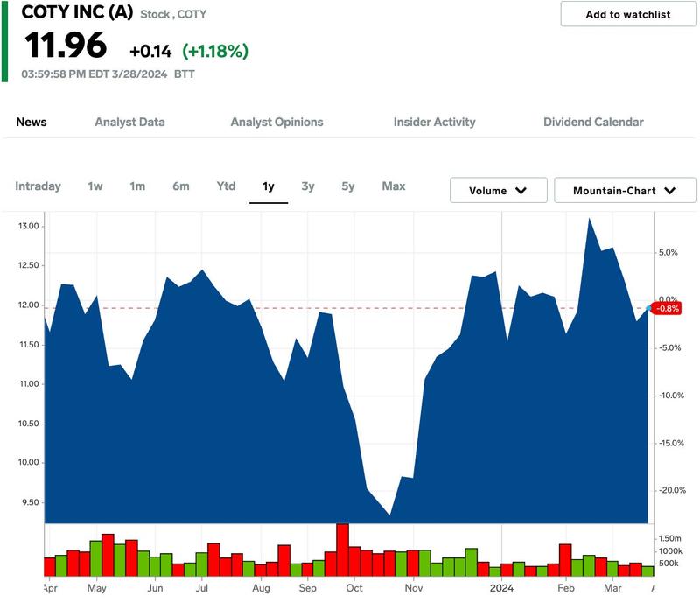Click the 11.96 stock price value
The width and height of the screenshot is (700, 610).
click(66, 46)
